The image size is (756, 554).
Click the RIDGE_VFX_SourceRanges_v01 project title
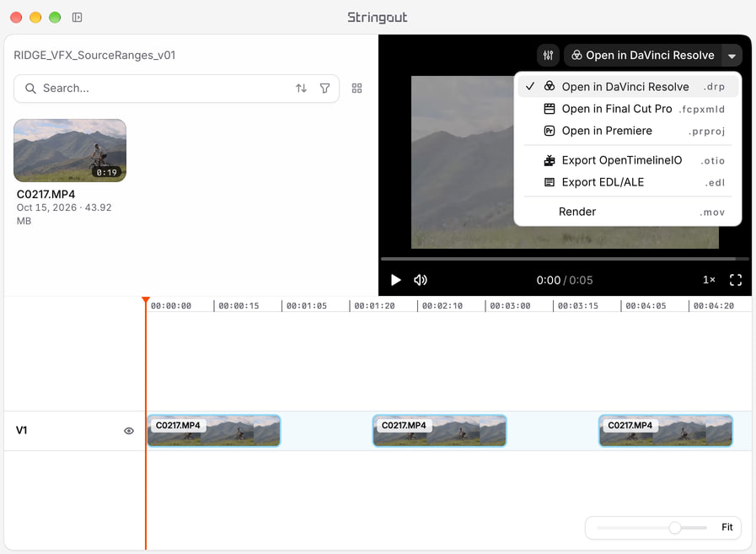[x=94, y=56]
